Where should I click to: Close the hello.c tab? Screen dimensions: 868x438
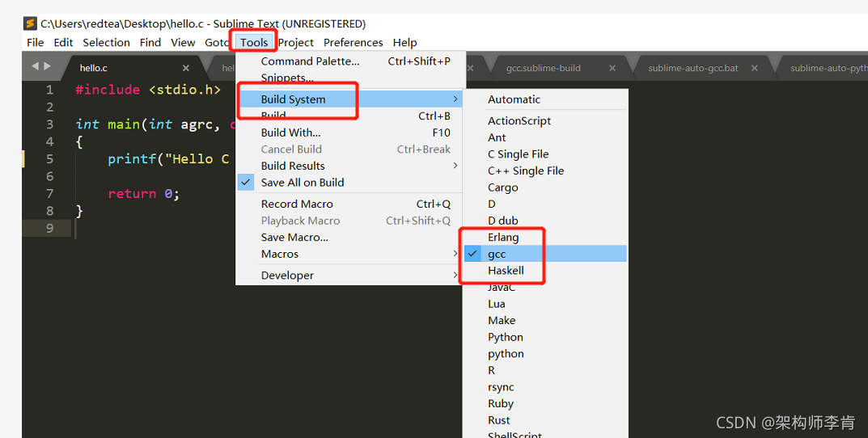tap(186, 69)
